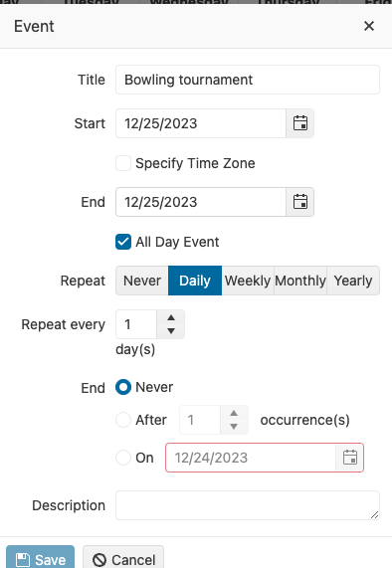
Task: Close the Event dialog
Action: click(x=369, y=26)
